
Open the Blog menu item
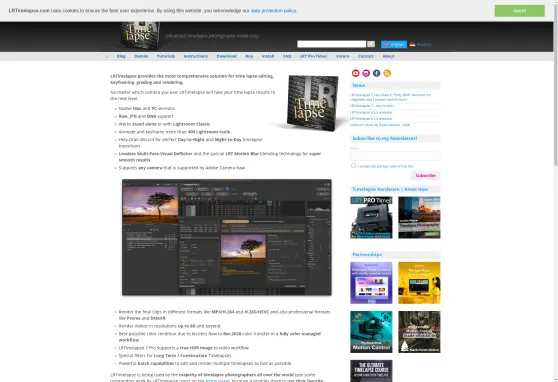pos(121,56)
